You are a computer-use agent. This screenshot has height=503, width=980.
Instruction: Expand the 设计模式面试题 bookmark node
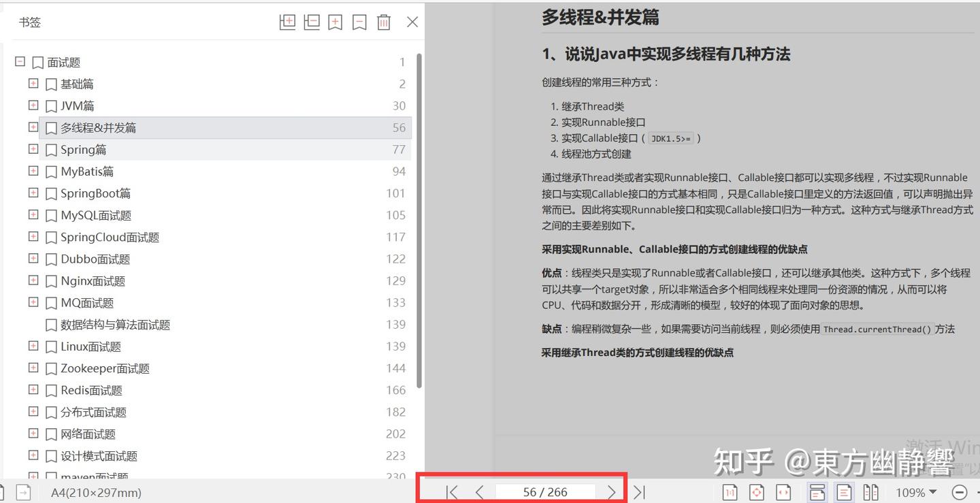(33, 455)
